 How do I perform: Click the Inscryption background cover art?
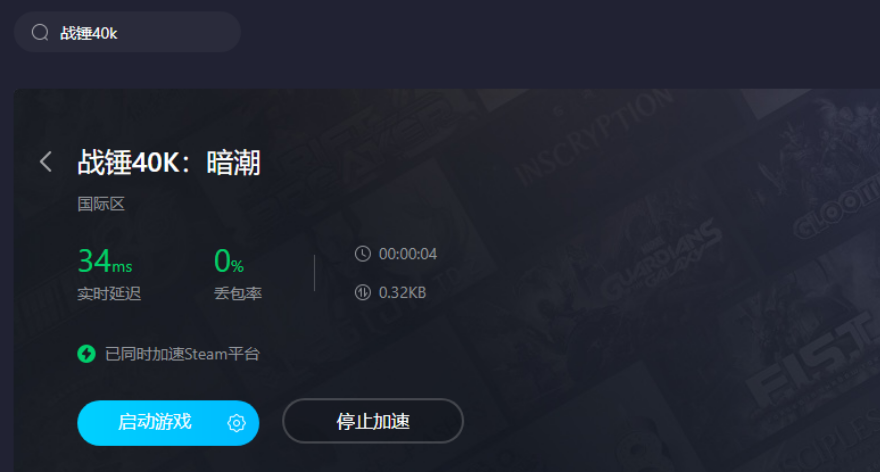(592, 138)
